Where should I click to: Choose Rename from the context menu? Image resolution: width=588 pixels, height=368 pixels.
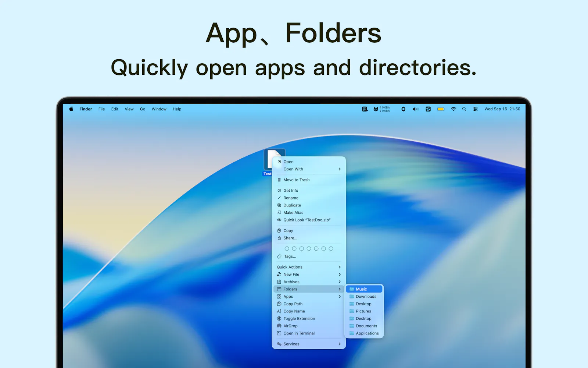coord(309,198)
